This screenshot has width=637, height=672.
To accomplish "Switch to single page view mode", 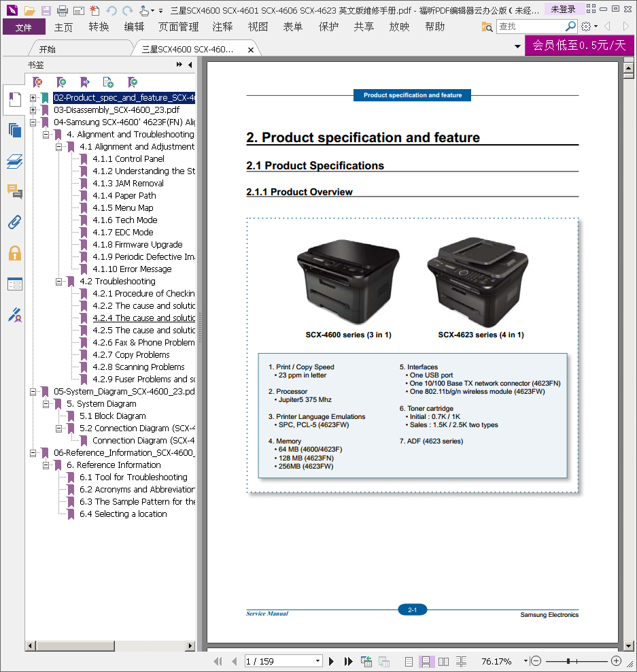I will [409, 662].
